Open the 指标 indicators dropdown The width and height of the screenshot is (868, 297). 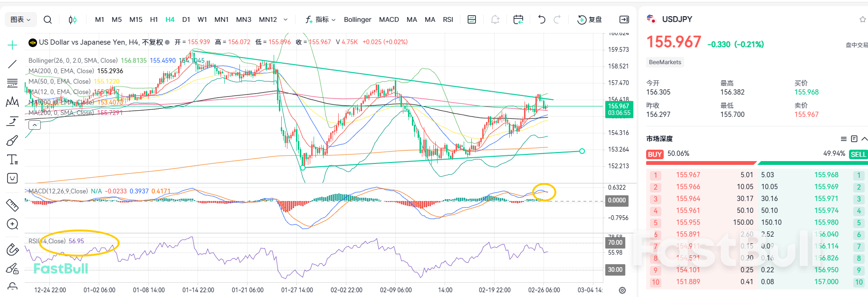click(x=321, y=19)
